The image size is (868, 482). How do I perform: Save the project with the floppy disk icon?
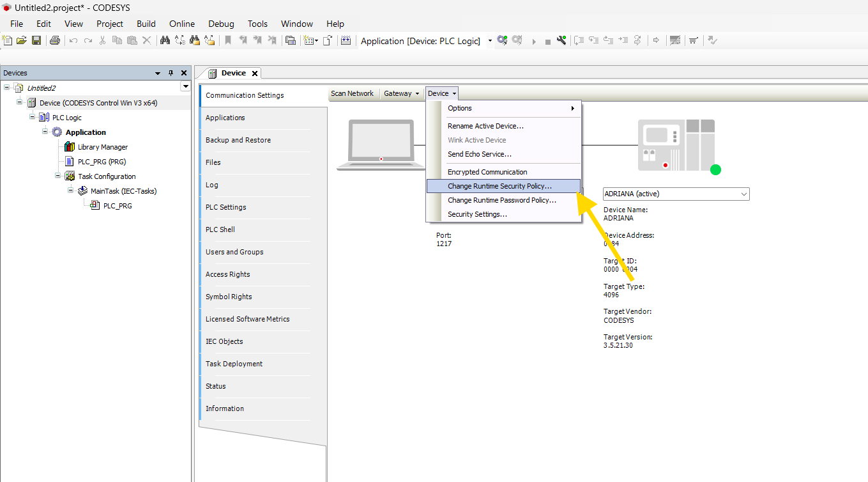(x=36, y=40)
